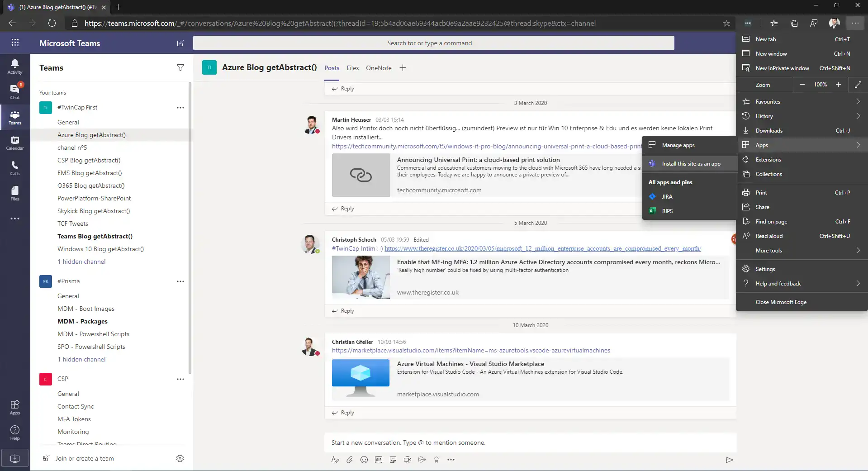Open manage teams settings gear icon

tap(180, 458)
